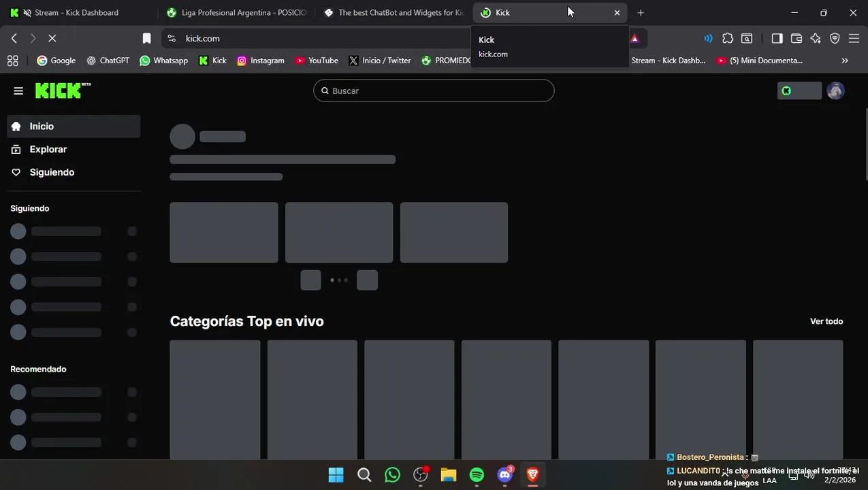Open the Brave Rewards triangle icon

(634, 38)
